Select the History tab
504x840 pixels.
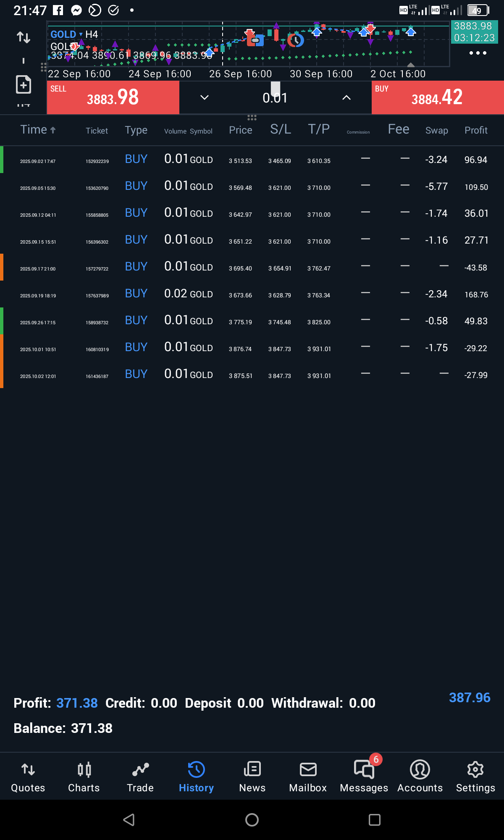196,777
